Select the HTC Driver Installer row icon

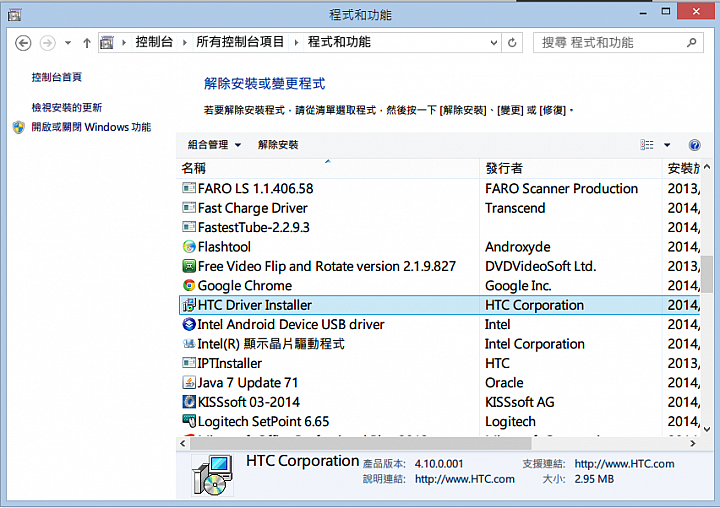click(x=189, y=305)
